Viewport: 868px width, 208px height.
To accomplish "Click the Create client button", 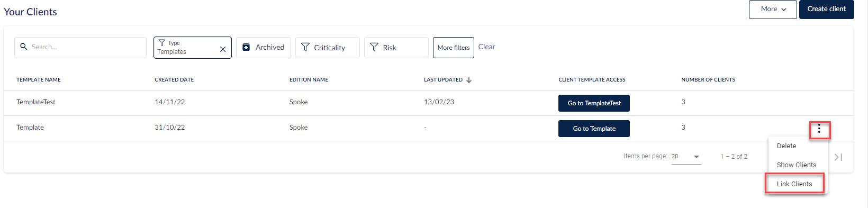I will click(827, 9).
